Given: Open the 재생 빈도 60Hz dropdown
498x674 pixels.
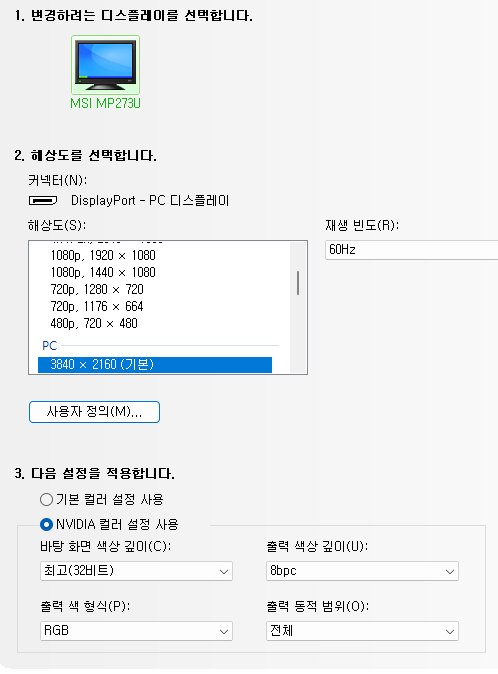Looking at the screenshot, I should click(x=412, y=250).
